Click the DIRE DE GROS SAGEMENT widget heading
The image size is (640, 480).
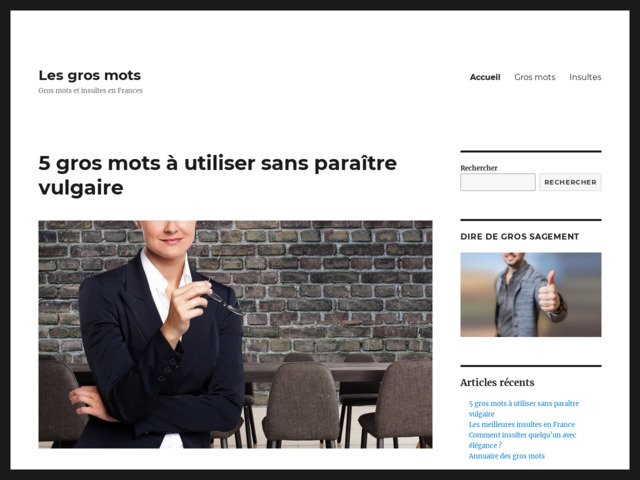[520, 236]
